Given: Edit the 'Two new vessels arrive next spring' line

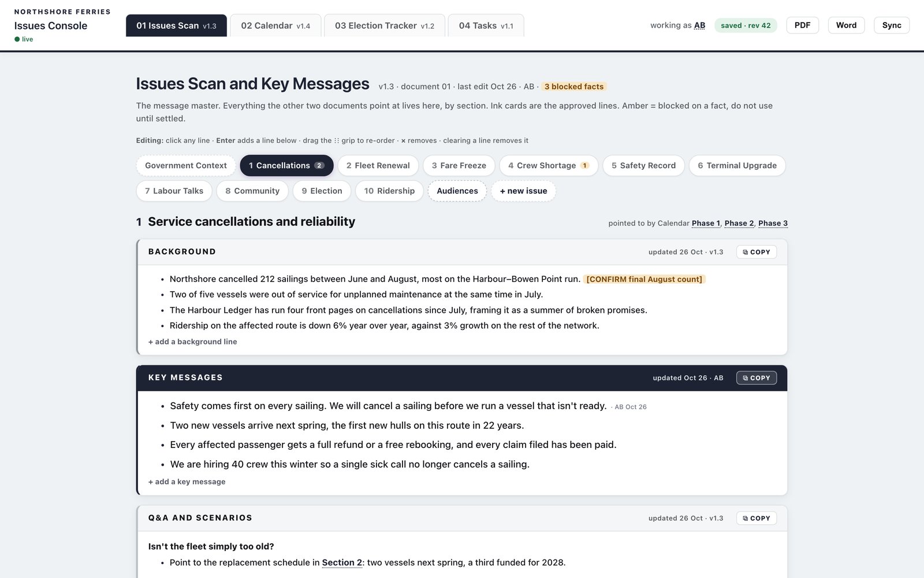Looking at the screenshot, I should [x=347, y=425].
